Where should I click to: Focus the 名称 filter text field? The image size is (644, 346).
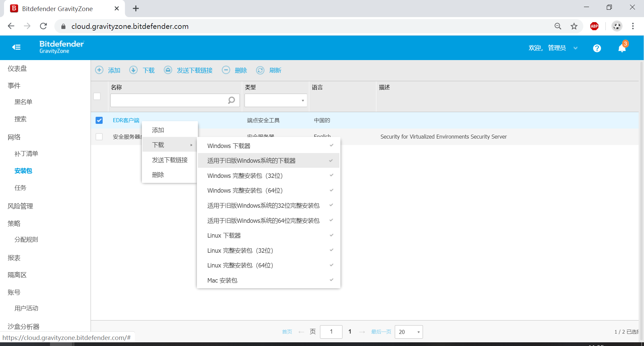point(175,100)
